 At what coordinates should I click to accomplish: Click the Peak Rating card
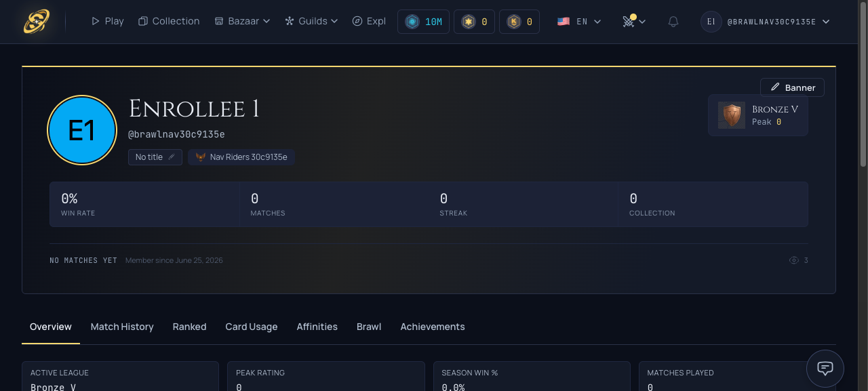point(326,376)
